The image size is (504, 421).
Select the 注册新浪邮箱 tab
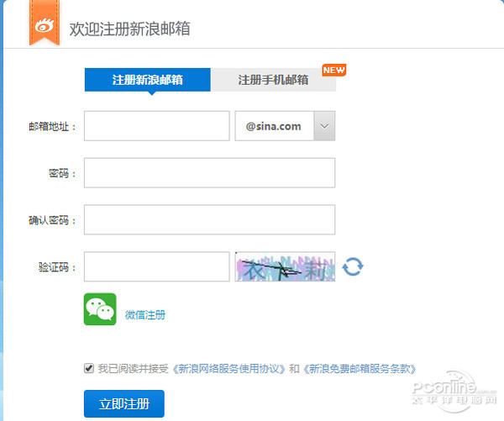click(148, 80)
